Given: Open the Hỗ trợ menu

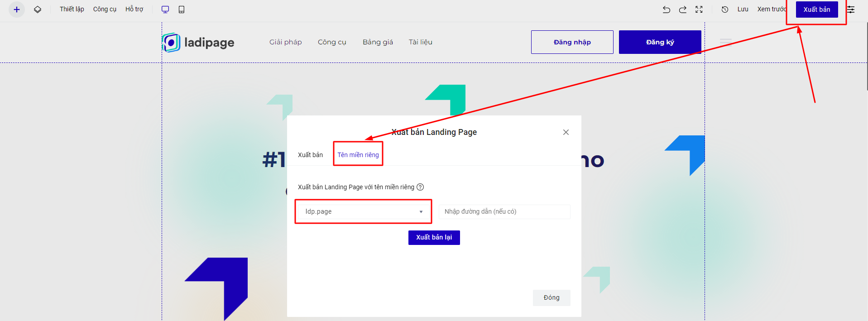Looking at the screenshot, I should point(134,10).
